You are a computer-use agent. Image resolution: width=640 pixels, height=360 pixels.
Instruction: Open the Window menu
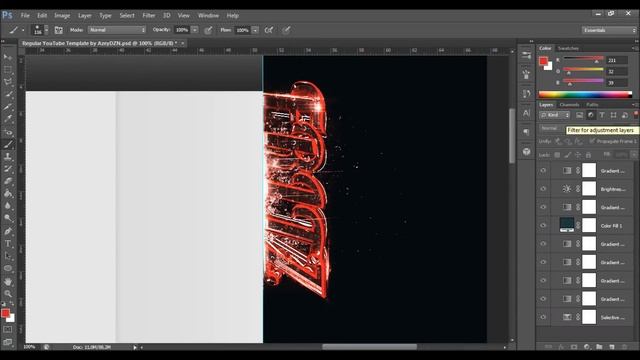click(x=208, y=16)
